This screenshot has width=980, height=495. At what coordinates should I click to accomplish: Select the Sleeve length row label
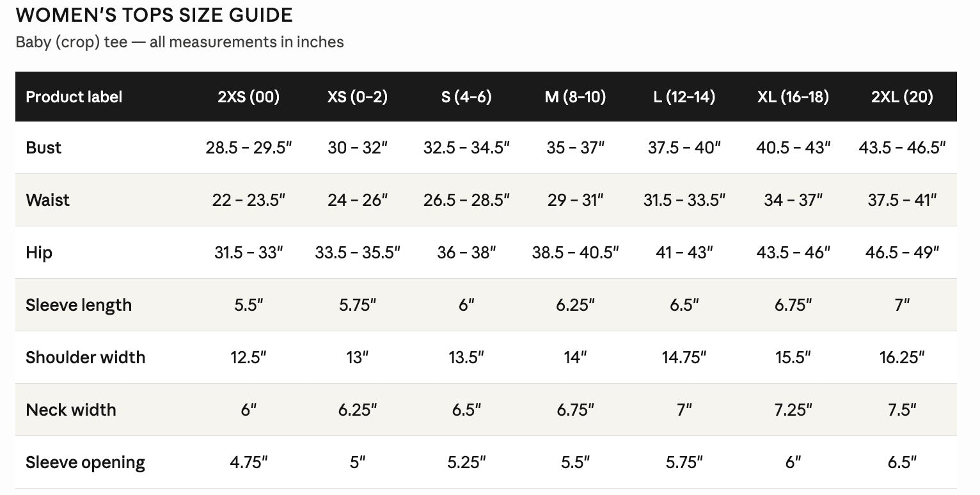79,305
